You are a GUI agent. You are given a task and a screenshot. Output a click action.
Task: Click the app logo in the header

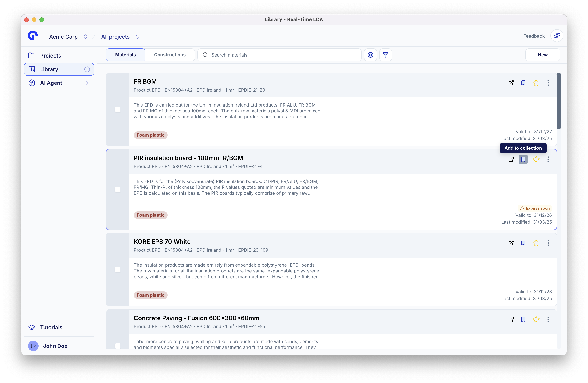(33, 36)
